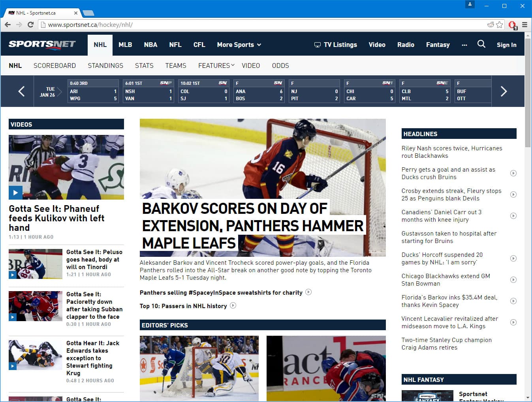Open the Chrome hamburger menu
The width and height of the screenshot is (532, 402).
click(524, 24)
